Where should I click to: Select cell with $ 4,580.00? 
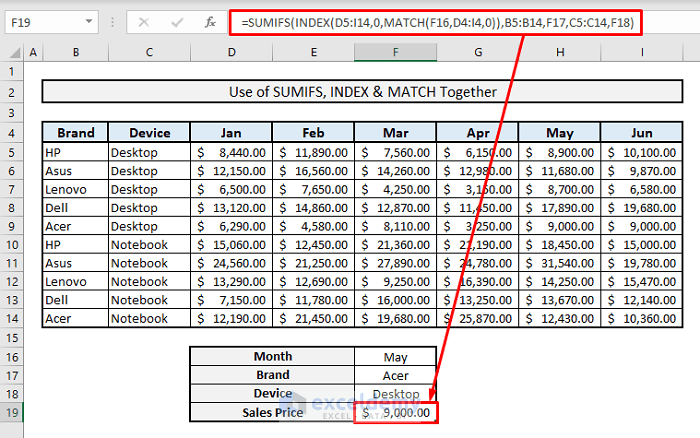pos(313,226)
